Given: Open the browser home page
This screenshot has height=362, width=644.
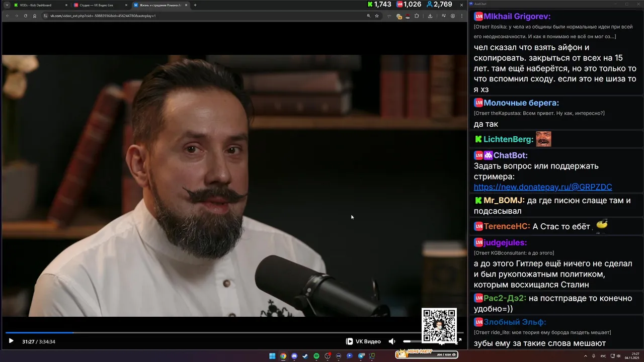Looking at the screenshot, I should coord(35,16).
